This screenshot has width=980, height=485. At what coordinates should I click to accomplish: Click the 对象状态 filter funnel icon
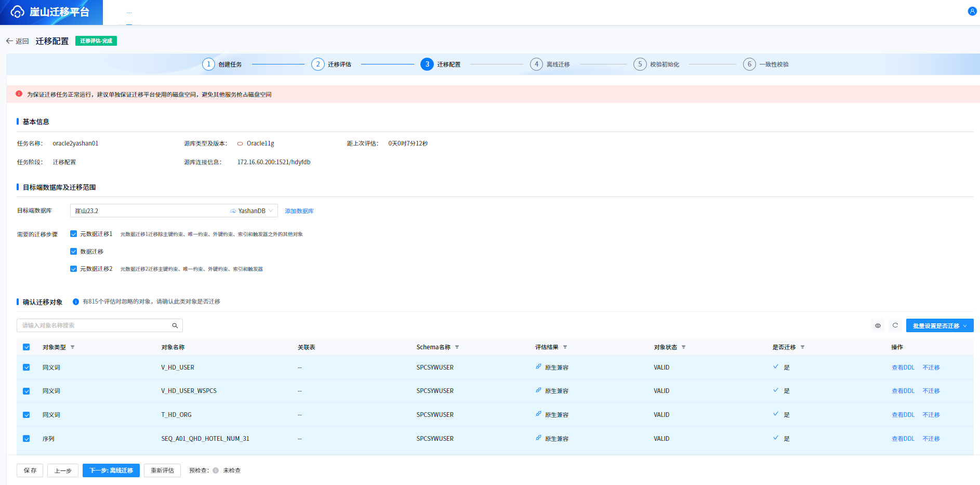tap(683, 347)
